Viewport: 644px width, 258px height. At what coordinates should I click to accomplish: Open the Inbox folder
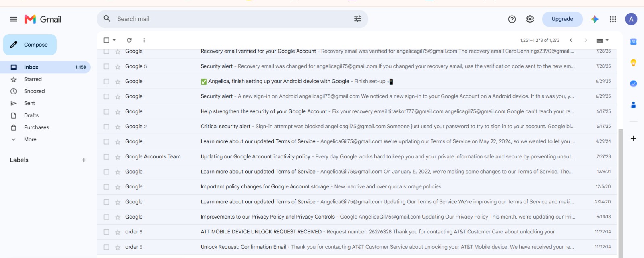click(45, 67)
